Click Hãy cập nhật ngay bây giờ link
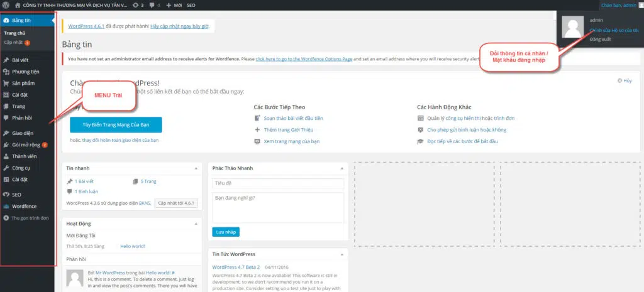Viewport: 644px width, 292px height. [179, 26]
